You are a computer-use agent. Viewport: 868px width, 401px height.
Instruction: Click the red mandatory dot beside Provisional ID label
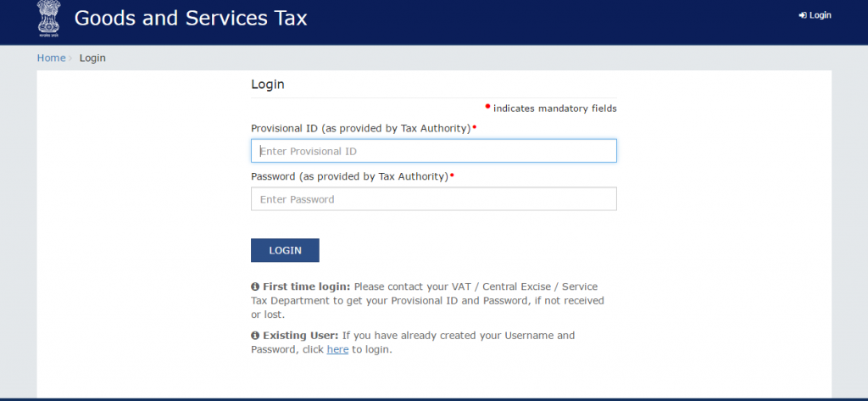[475, 127]
